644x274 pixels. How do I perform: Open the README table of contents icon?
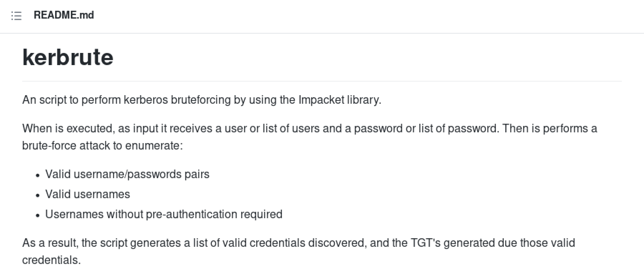point(16,16)
